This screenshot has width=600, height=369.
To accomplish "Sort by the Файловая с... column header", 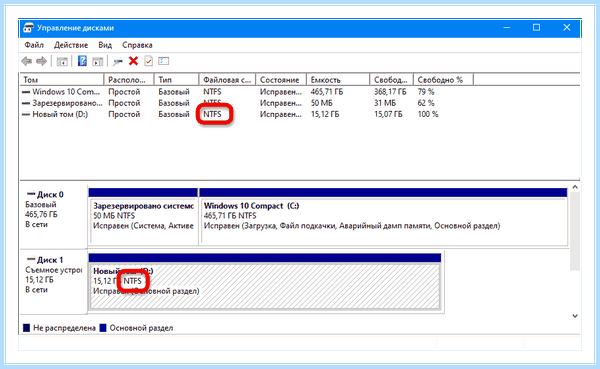I will coord(227,80).
